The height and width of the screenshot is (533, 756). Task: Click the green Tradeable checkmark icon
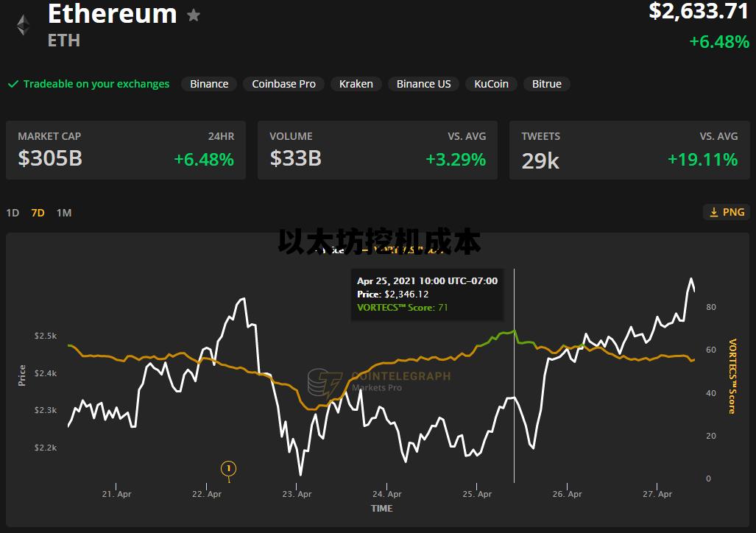13,84
